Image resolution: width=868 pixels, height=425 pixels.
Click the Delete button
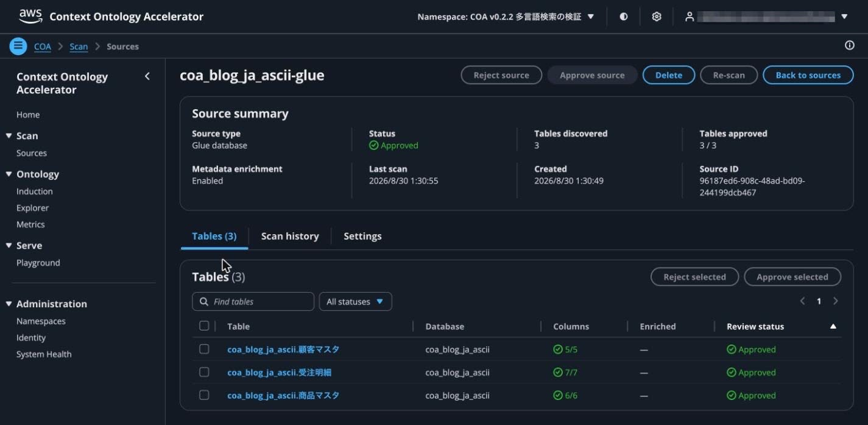click(x=669, y=75)
